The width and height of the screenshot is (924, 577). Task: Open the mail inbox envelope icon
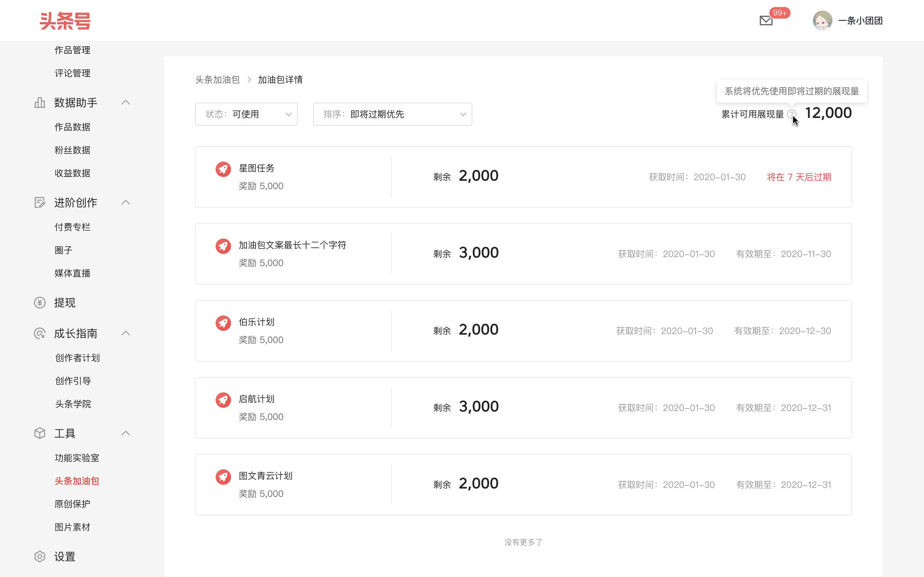click(766, 21)
